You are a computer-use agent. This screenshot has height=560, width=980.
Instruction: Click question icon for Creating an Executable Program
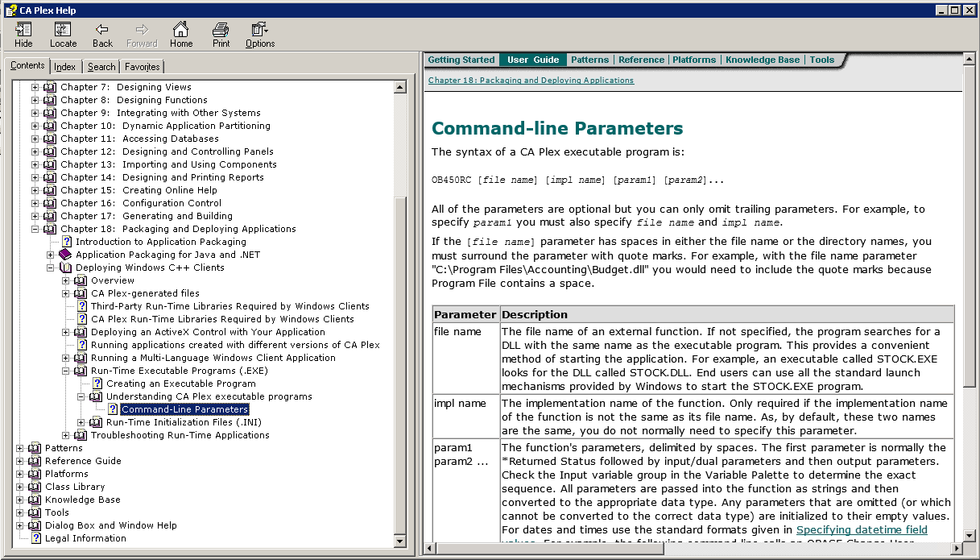[x=97, y=384]
